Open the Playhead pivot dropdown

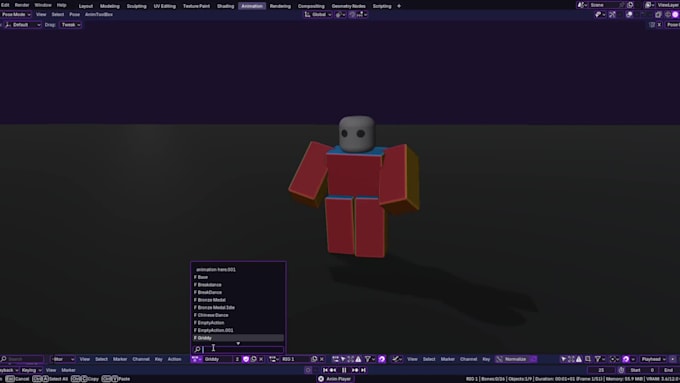653,359
